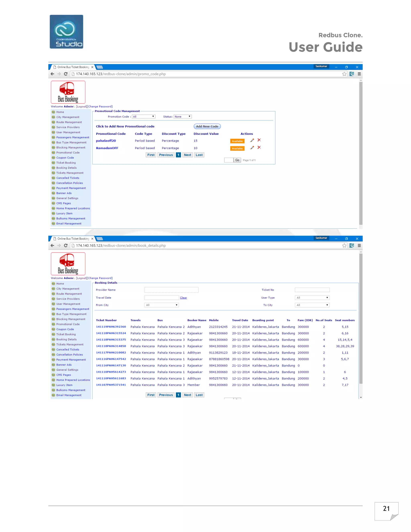Open Tickets Management in book_details sidebar
Viewport: 411px width, 532px height.
point(70,344)
